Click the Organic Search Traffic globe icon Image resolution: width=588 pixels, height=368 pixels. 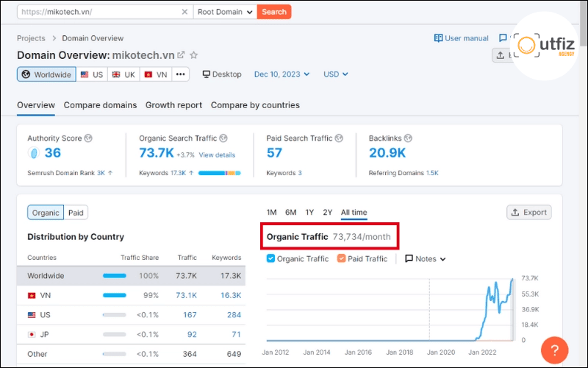click(223, 138)
